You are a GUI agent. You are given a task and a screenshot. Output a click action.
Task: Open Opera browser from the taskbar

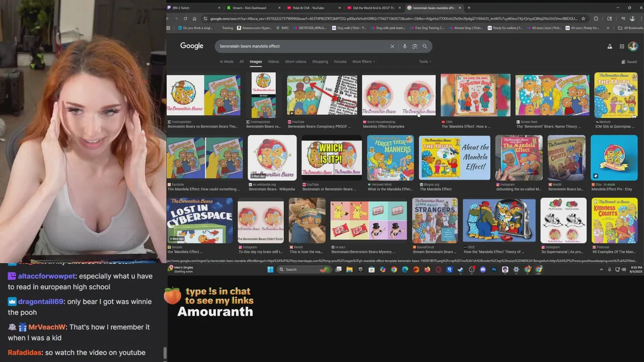coord(438,269)
